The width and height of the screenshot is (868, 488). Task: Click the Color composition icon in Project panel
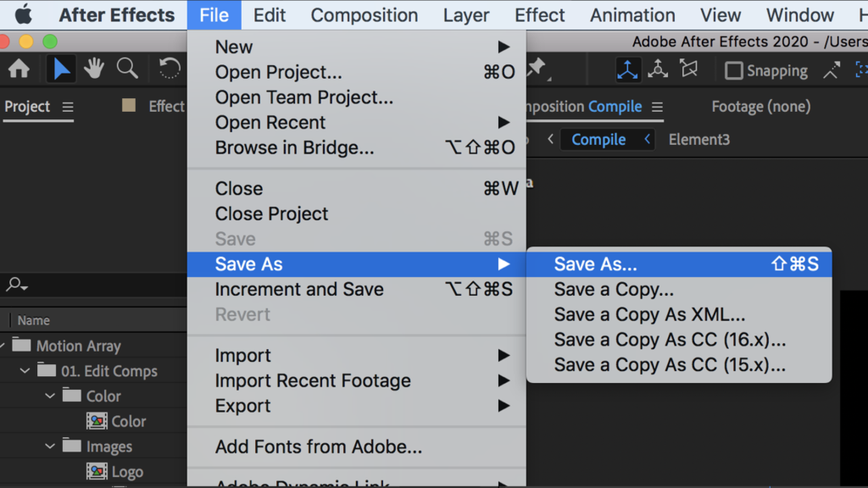coord(97,421)
